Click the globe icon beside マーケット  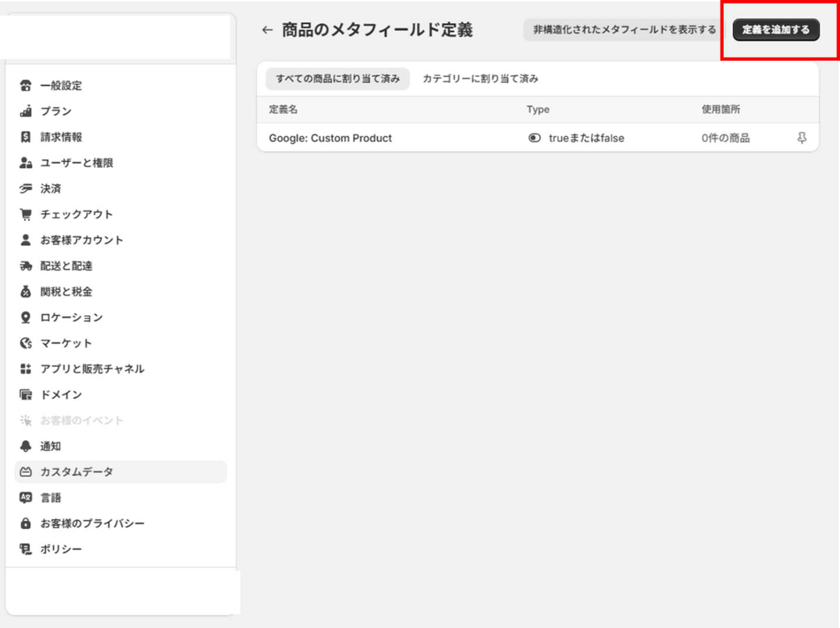(x=26, y=343)
